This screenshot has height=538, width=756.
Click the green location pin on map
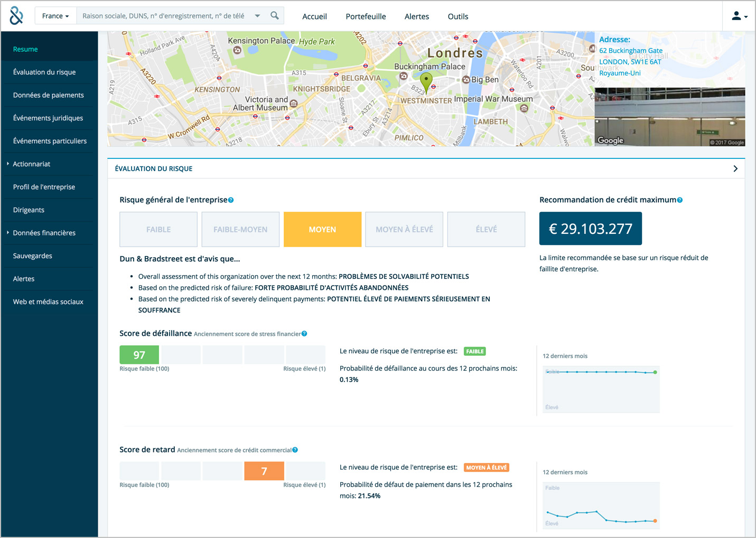click(x=426, y=82)
